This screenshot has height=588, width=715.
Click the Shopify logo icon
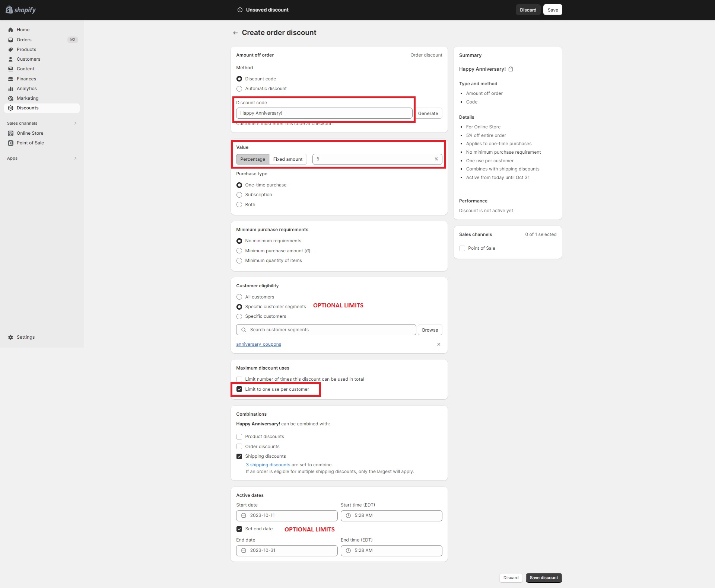coord(9,10)
